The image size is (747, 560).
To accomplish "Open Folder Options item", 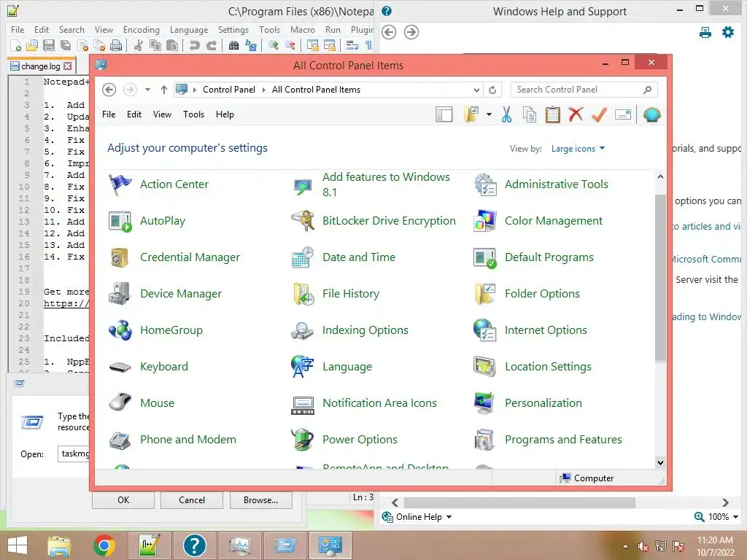I will pos(527,294).
